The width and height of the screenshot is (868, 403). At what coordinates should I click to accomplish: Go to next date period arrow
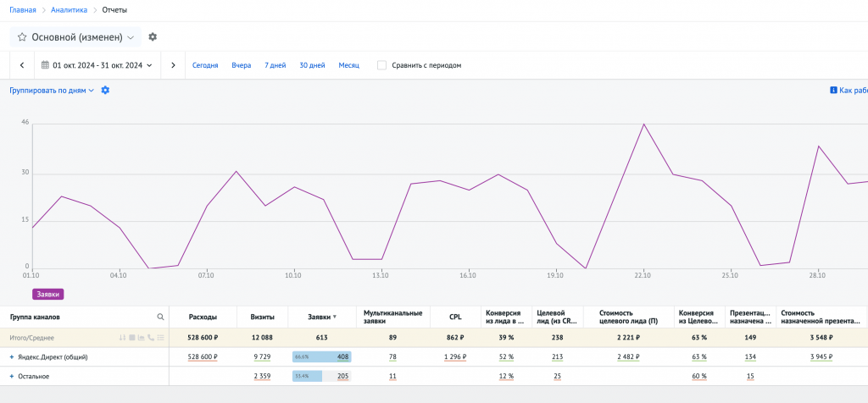point(173,65)
